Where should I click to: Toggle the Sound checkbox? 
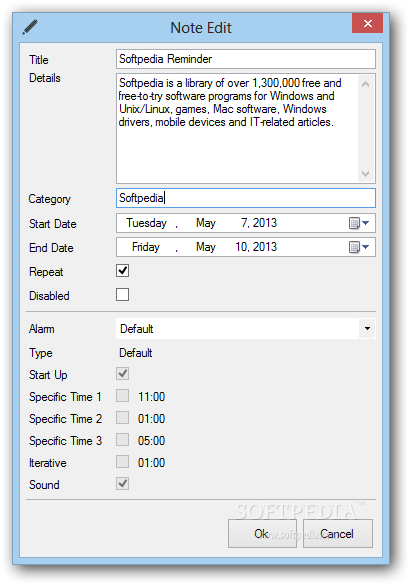[122, 484]
